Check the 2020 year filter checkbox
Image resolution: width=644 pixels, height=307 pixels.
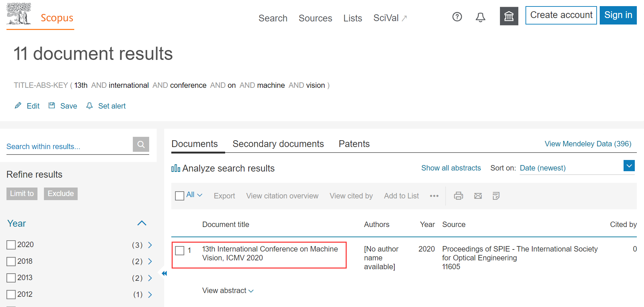pos(11,245)
